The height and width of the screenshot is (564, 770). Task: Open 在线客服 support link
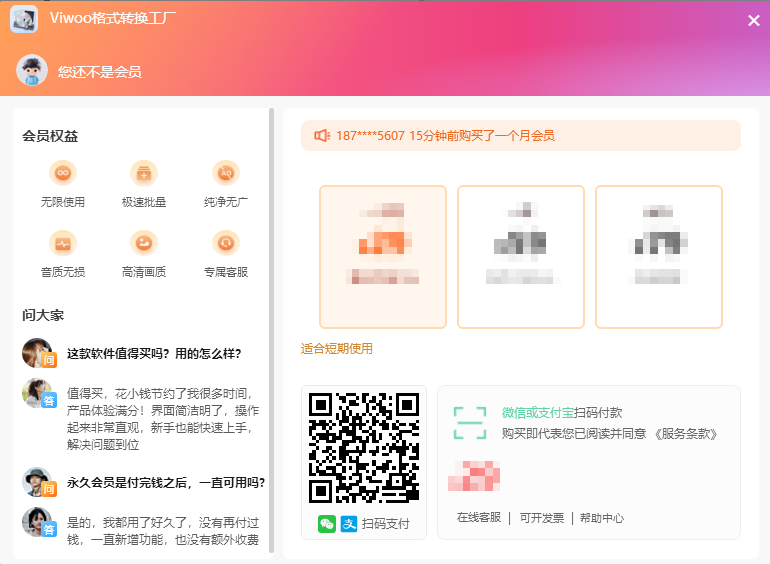[479, 518]
